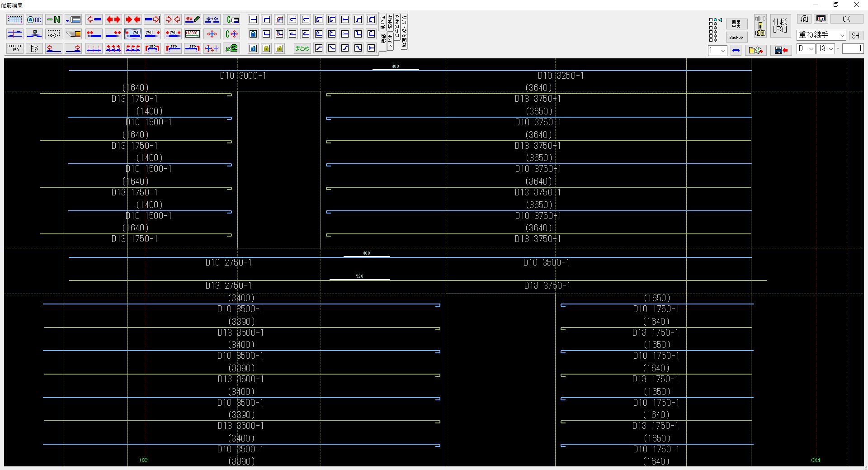Click the SH button
The image size is (868, 470).
[x=856, y=35]
